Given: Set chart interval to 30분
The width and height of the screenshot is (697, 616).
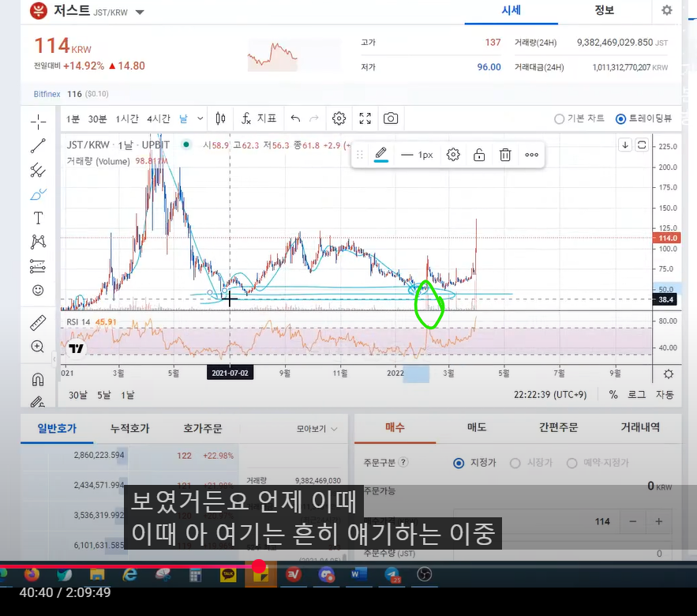Looking at the screenshot, I should pyautogui.click(x=97, y=119).
